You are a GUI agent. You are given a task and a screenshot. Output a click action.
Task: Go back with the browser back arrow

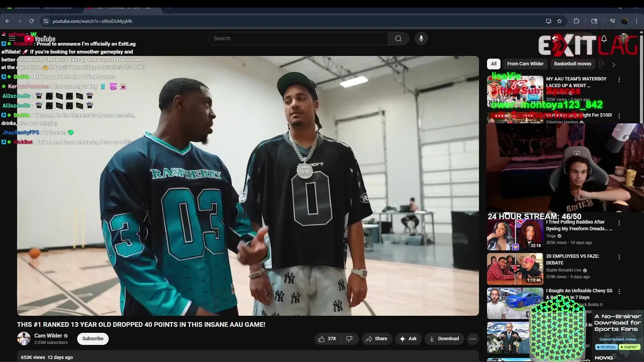coord(7,21)
